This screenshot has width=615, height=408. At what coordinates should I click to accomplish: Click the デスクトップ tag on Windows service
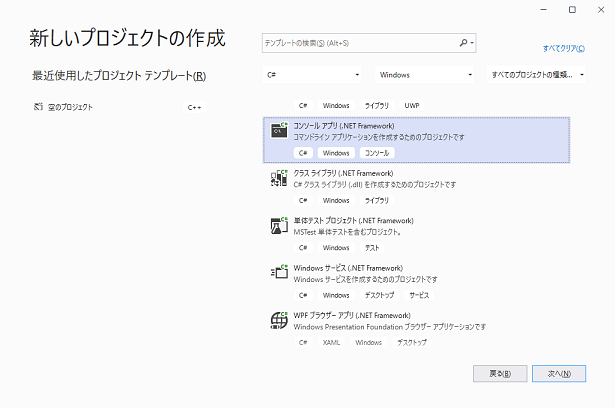379,295
